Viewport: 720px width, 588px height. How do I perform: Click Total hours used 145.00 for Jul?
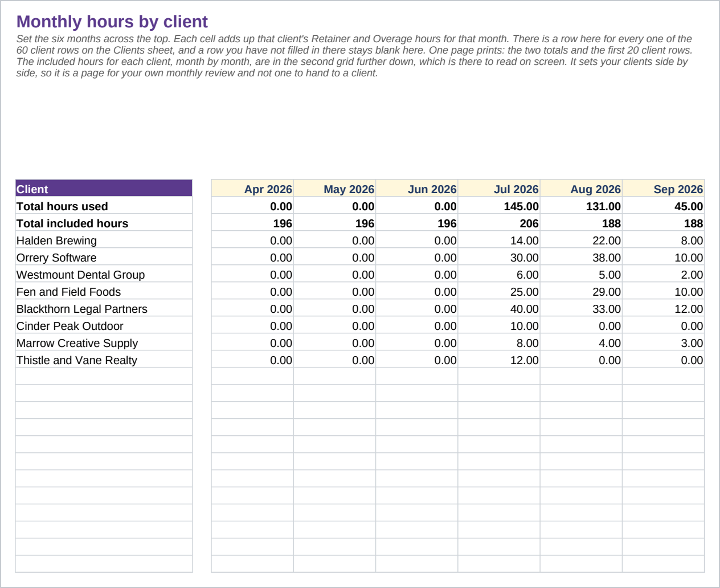pyautogui.click(x=499, y=206)
